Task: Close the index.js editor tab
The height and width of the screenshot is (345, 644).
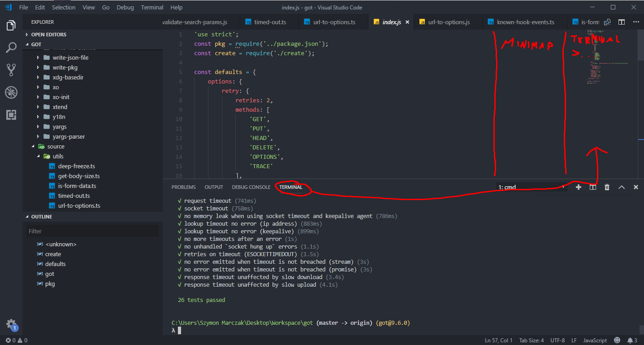Action: tap(407, 22)
